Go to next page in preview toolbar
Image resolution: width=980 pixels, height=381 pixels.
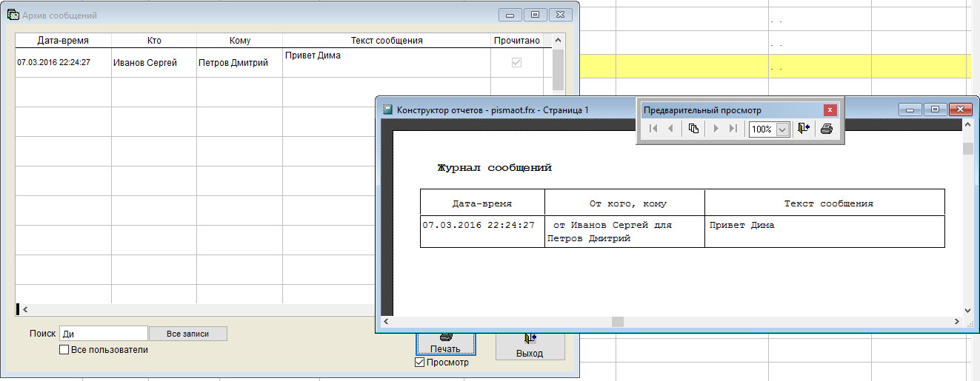coord(716,129)
